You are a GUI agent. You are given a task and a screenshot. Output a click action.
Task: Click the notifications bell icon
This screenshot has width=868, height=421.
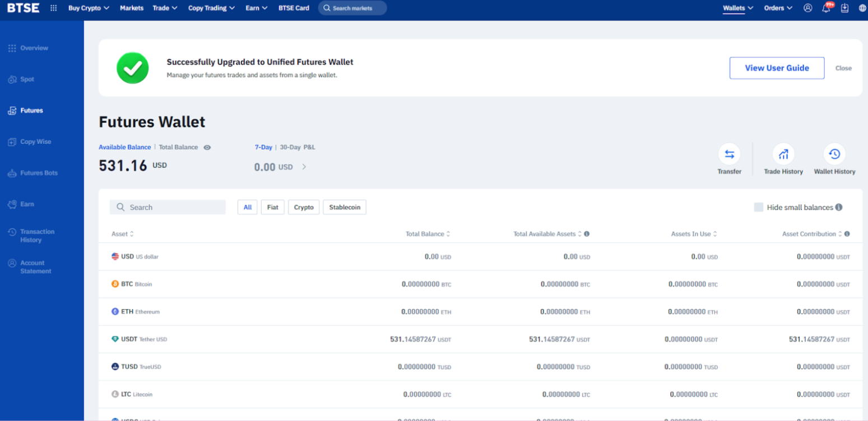click(826, 8)
